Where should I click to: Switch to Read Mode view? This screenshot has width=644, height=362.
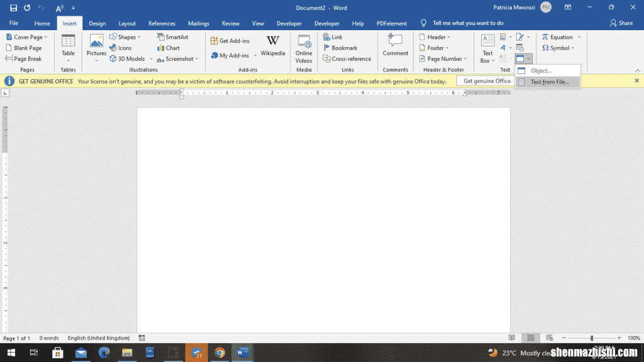512,337
